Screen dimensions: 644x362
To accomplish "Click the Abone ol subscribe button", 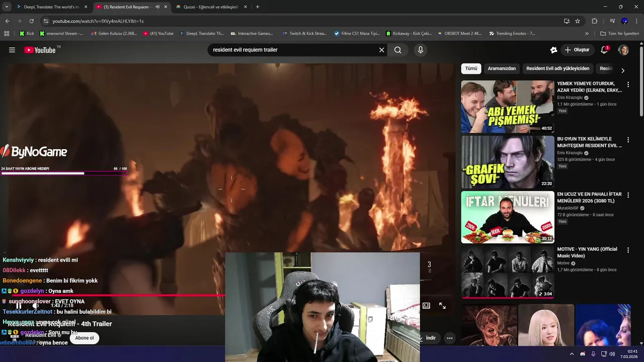I will pyautogui.click(x=85, y=338).
